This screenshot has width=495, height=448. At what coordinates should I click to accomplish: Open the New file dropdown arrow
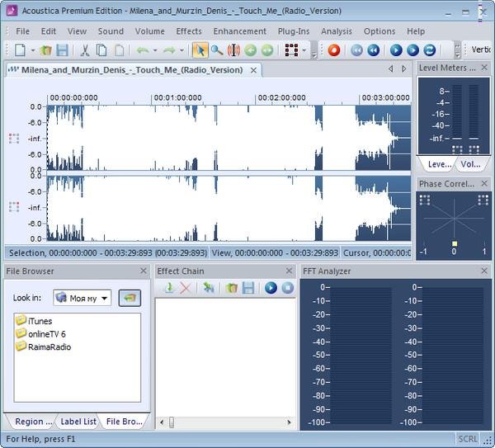click(33, 50)
